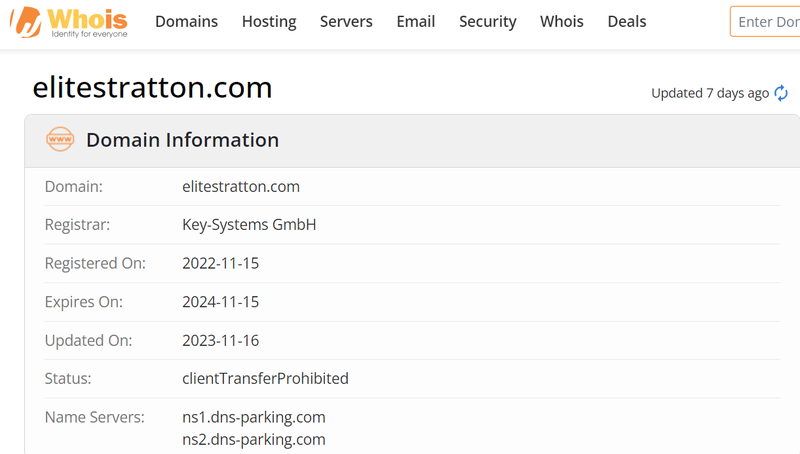This screenshot has height=454, width=800.
Task: Click the 'Updated 7 days ago' text
Action: pyautogui.click(x=710, y=93)
